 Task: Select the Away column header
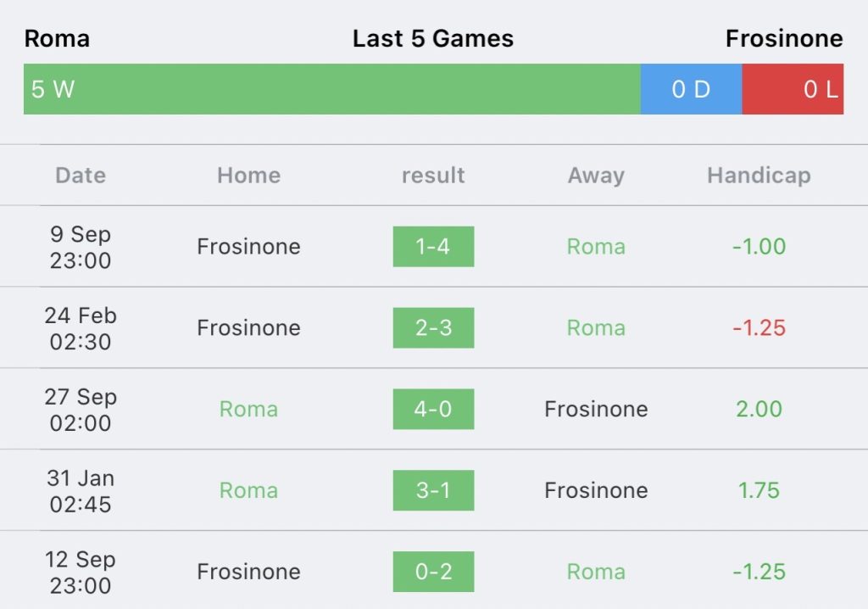[x=596, y=176]
